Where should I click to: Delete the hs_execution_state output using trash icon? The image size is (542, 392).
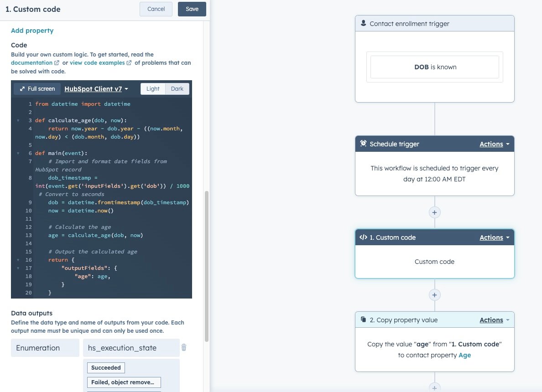tap(184, 347)
